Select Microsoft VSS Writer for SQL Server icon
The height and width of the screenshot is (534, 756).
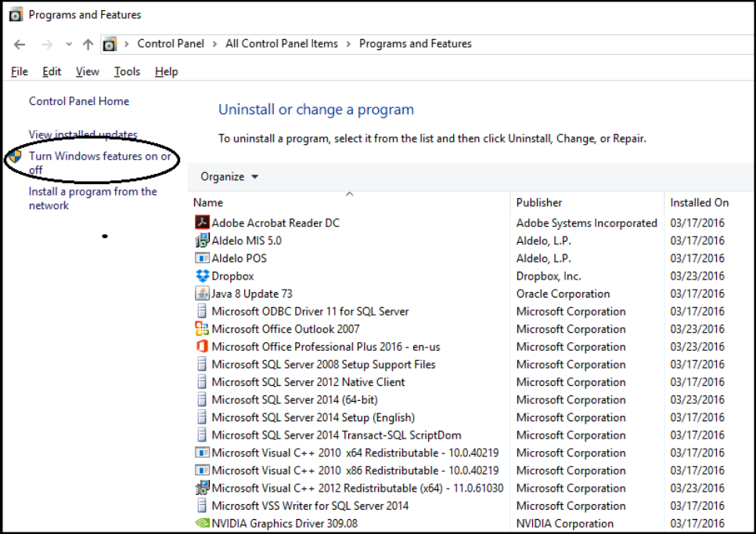tap(202, 506)
